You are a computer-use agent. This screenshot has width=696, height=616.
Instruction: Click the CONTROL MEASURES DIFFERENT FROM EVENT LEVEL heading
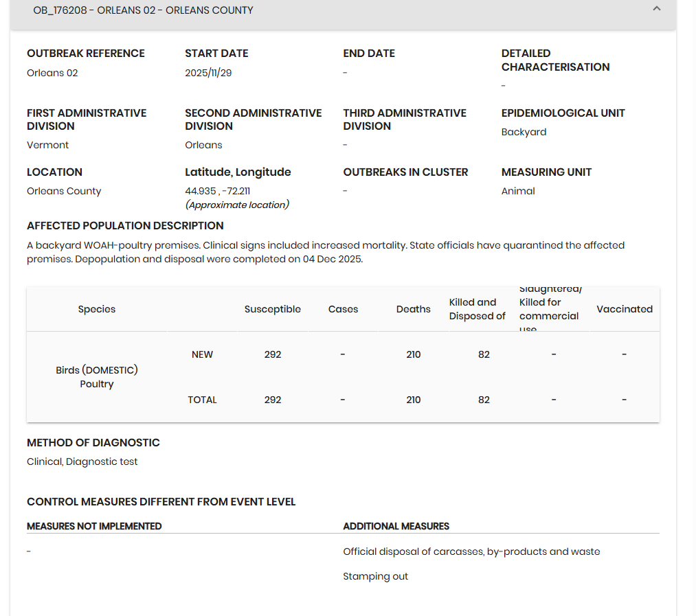tap(161, 502)
